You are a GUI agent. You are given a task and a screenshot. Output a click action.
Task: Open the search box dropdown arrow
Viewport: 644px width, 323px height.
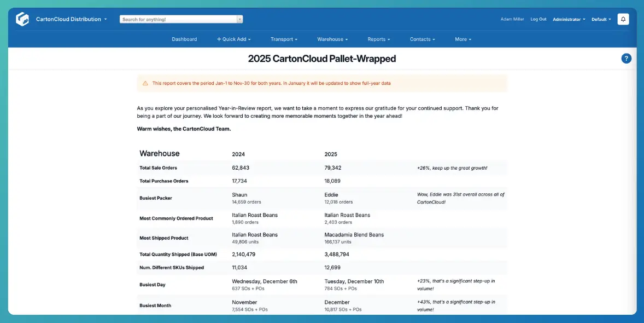click(240, 19)
